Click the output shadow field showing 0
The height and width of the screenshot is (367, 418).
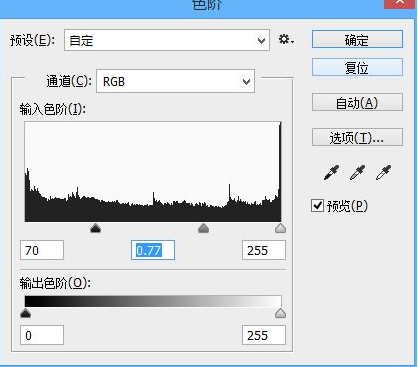42,335
